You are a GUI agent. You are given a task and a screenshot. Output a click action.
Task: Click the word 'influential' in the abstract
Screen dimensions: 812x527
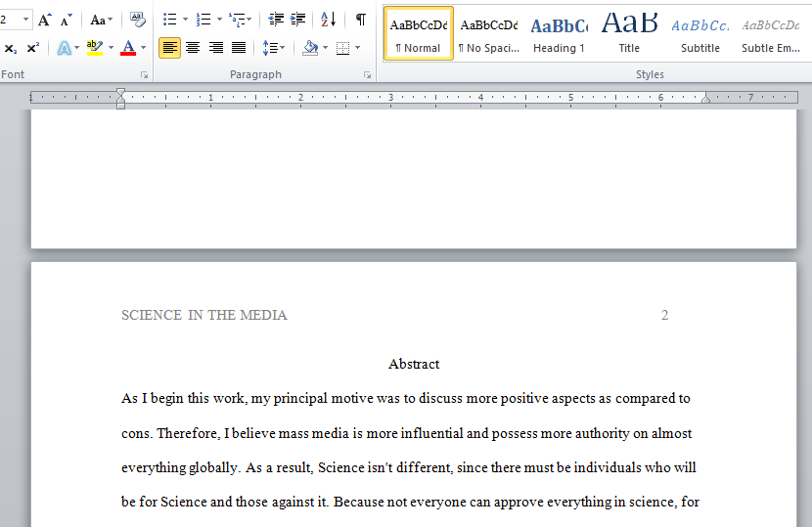(431, 433)
